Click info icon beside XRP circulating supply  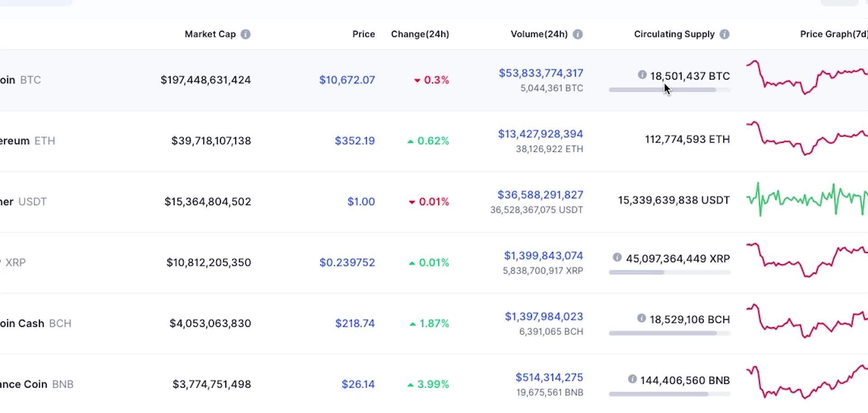(617, 257)
